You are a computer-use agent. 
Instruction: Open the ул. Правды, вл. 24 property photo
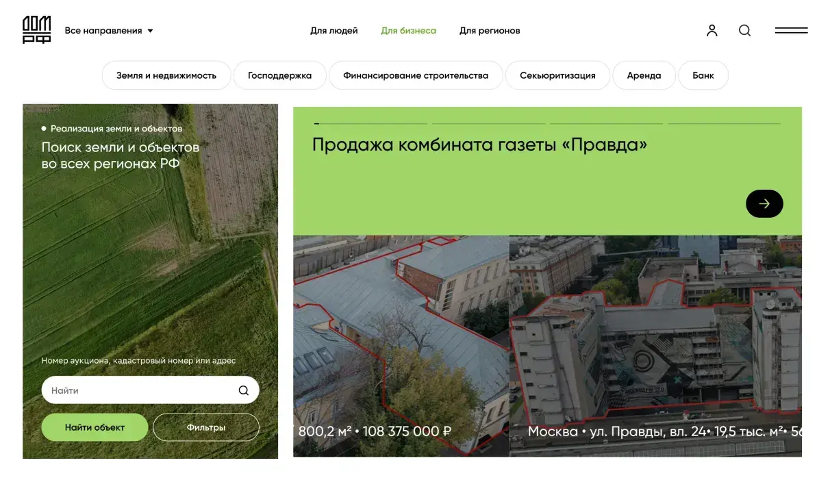pos(655,346)
